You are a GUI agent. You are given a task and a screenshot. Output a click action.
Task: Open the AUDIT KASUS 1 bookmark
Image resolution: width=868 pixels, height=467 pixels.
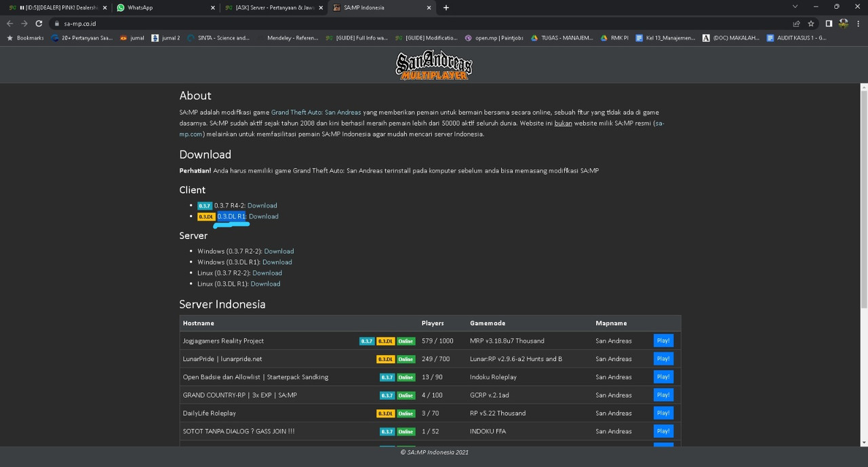797,38
